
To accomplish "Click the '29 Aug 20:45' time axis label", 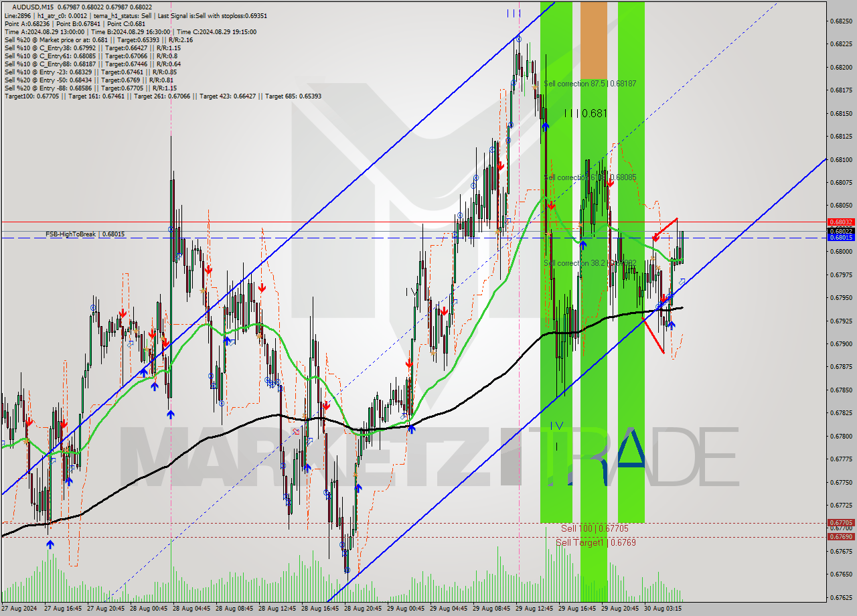I will [620, 609].
